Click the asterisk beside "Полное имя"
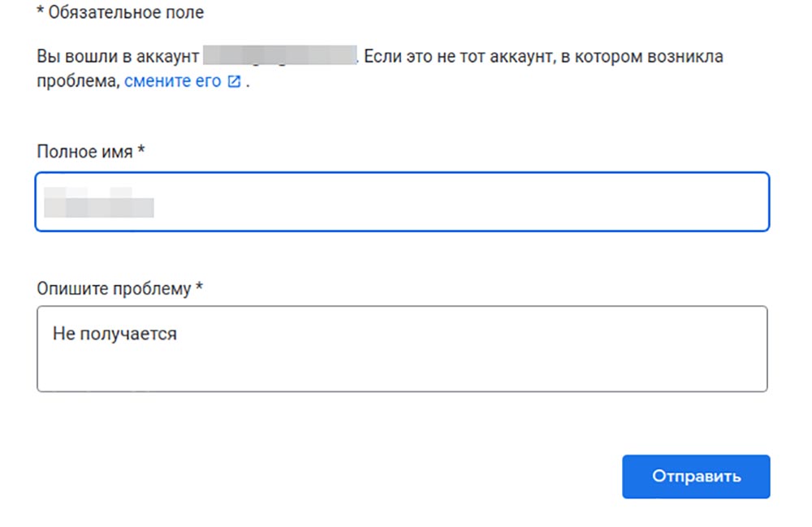This screenshot has height=527, width=812. pyautogui.click(x=141, y=150)
